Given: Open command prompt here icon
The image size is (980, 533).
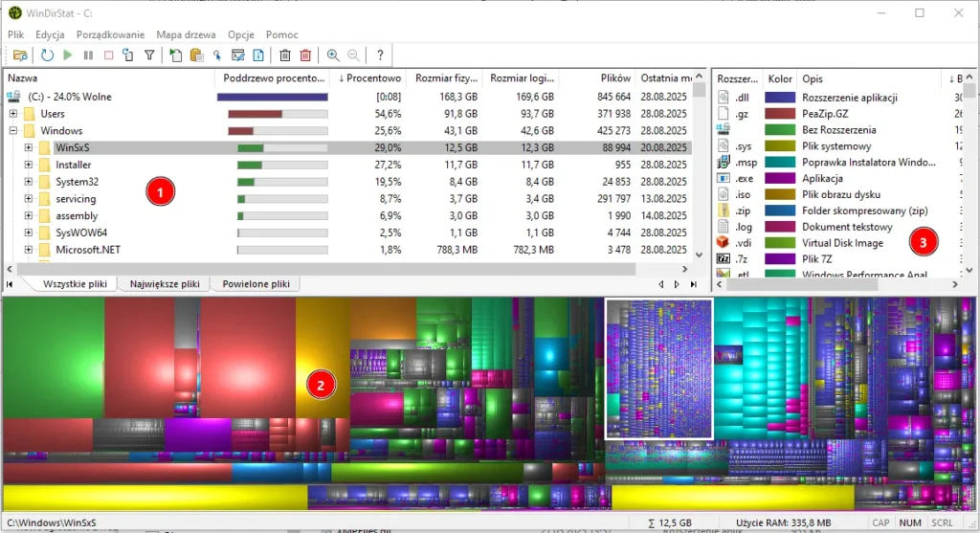Looking at the screenshot, I should click(237, 55).
